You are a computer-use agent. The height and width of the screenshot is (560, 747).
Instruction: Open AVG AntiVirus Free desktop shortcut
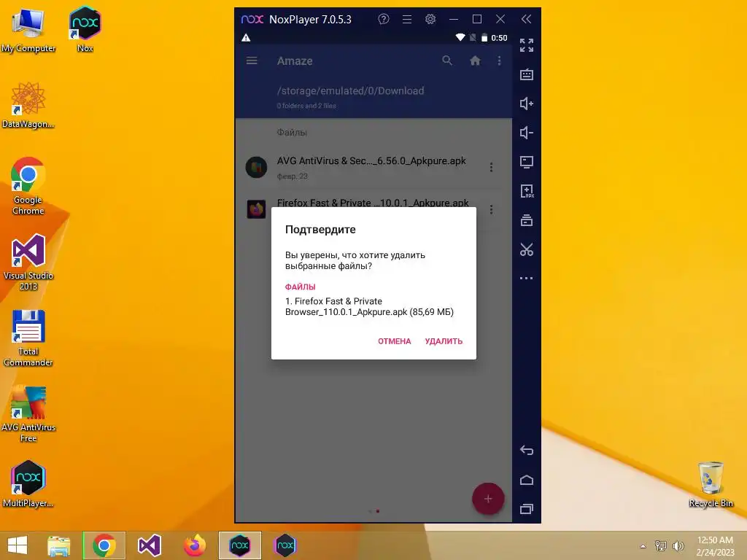[x=28, y=413]
